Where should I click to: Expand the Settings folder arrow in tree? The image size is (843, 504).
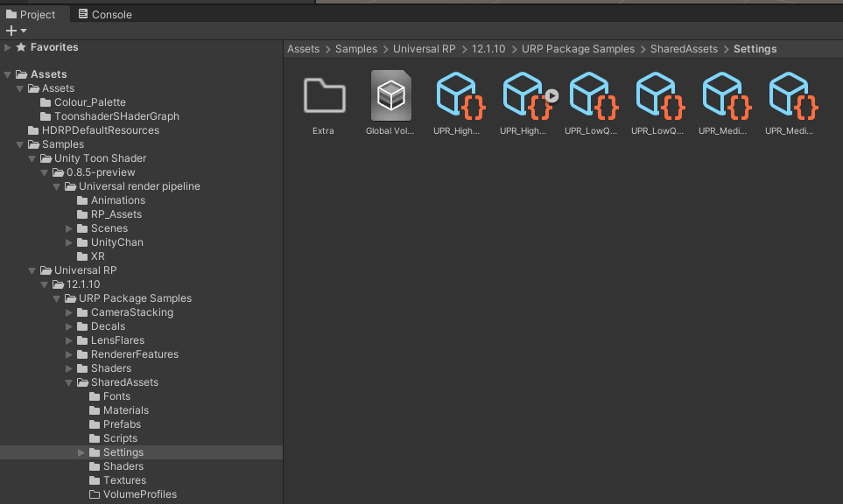point(81,452)
